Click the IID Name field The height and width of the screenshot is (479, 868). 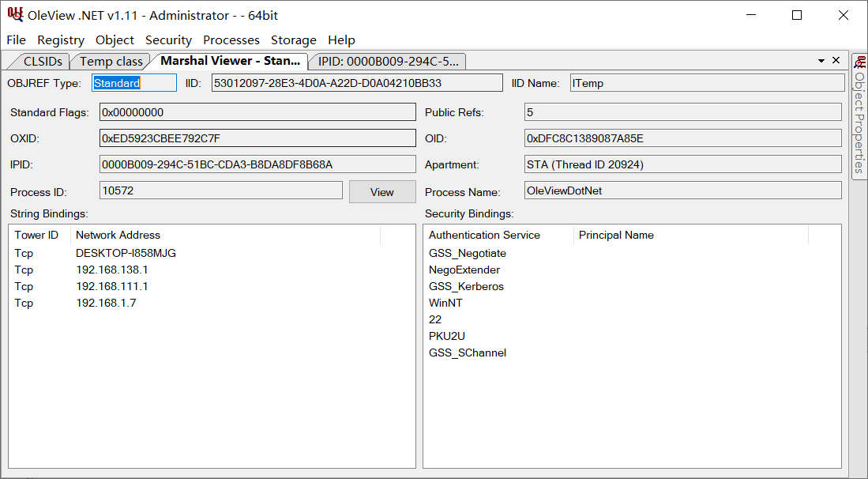tap(707, 83)
